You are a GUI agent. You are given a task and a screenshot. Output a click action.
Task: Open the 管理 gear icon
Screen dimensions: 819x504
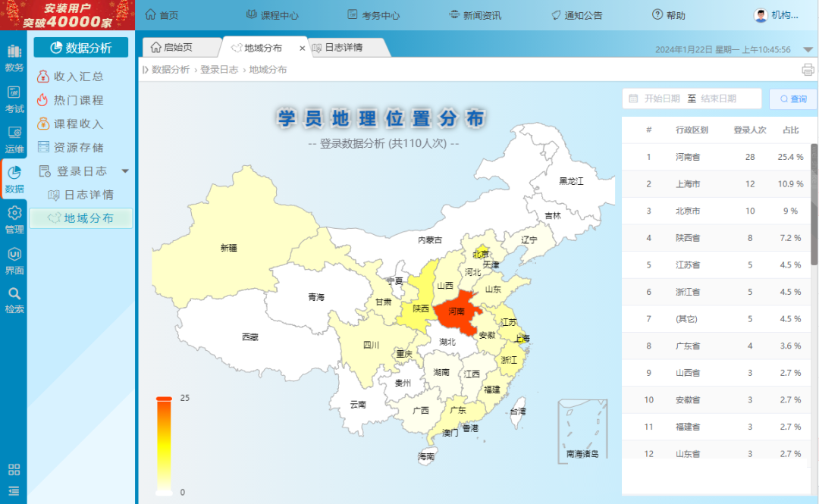pyautogui.click(x=14, y=220)
